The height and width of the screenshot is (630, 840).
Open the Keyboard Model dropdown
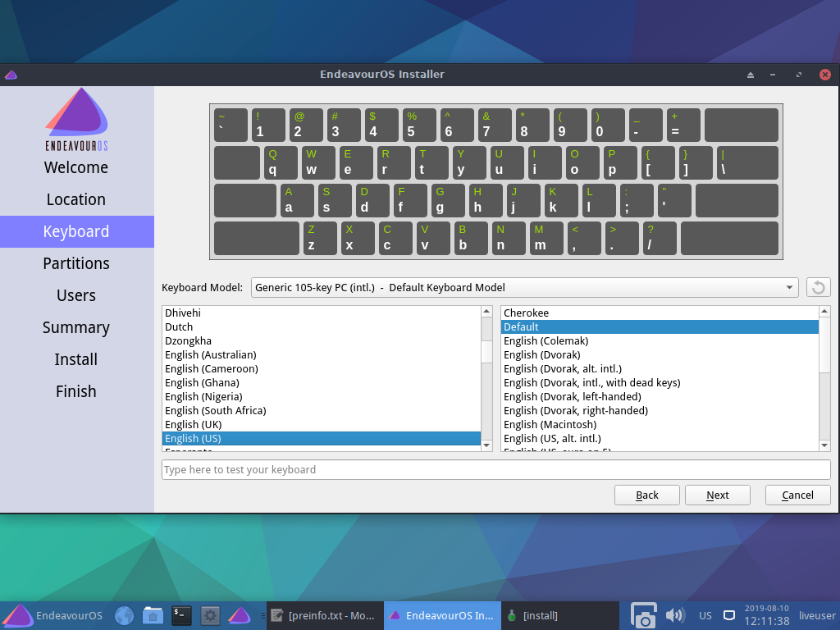(525, 287)
